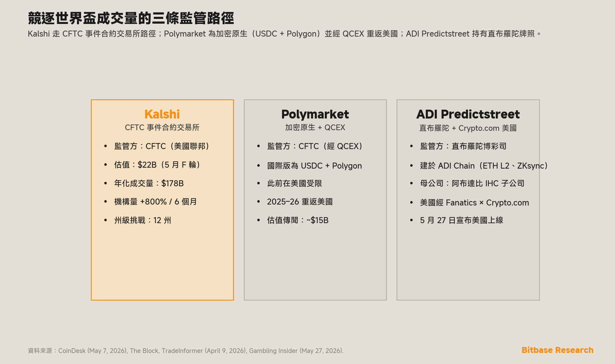Select the 5 月 27 日宣布美國上線 bullet
The width and height of the screenshot is (615, 364).
[x=462, y=220]
